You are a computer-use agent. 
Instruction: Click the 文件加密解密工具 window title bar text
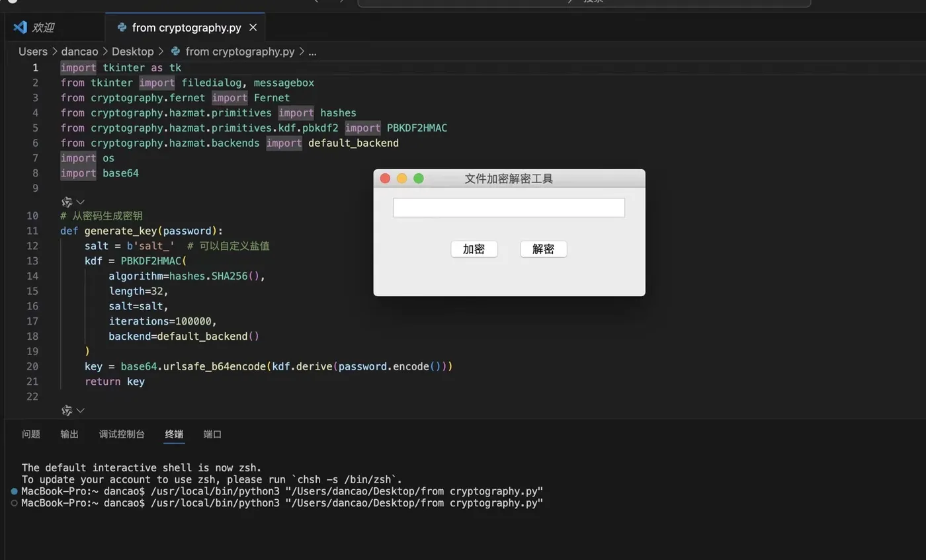click(x=509, y=179)
